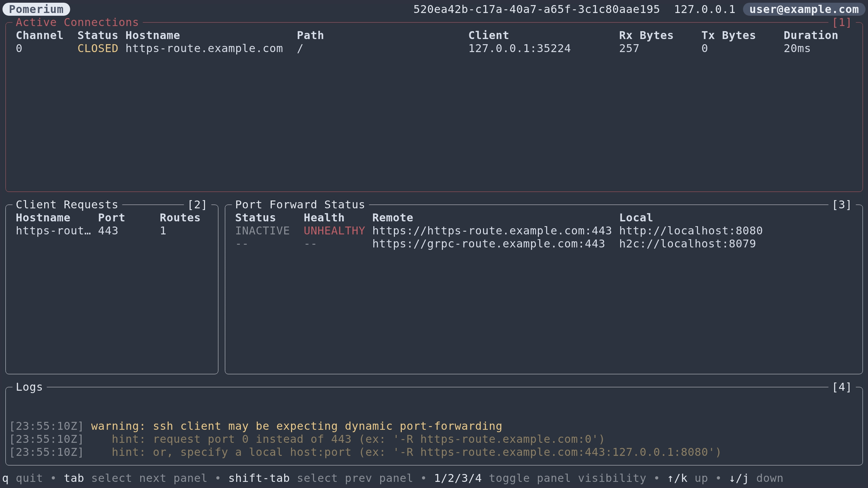Click the UNHEALTHY health indicator
This screenshot has width=868, height=488.
point(334,231)
